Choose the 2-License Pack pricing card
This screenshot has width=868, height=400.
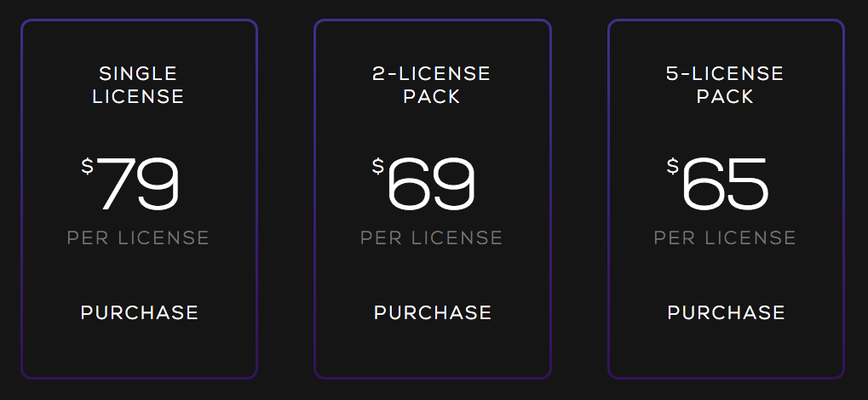tap(433, 271)
